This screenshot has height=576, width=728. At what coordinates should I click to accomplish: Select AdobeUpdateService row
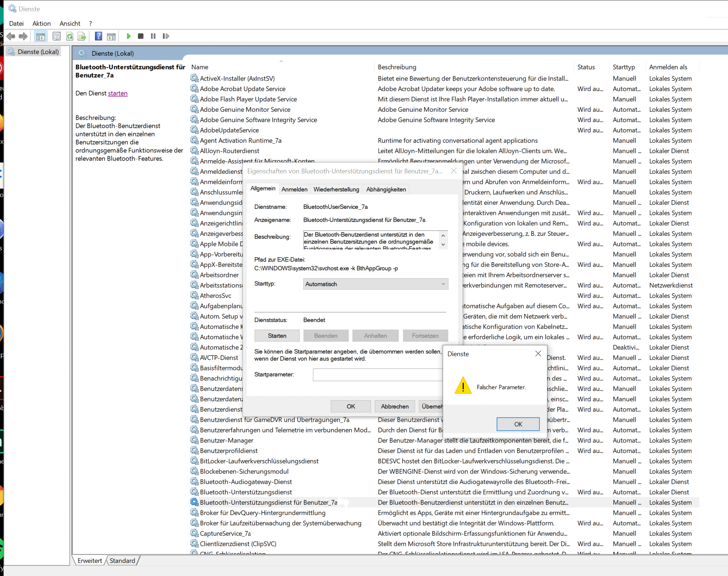444,130
